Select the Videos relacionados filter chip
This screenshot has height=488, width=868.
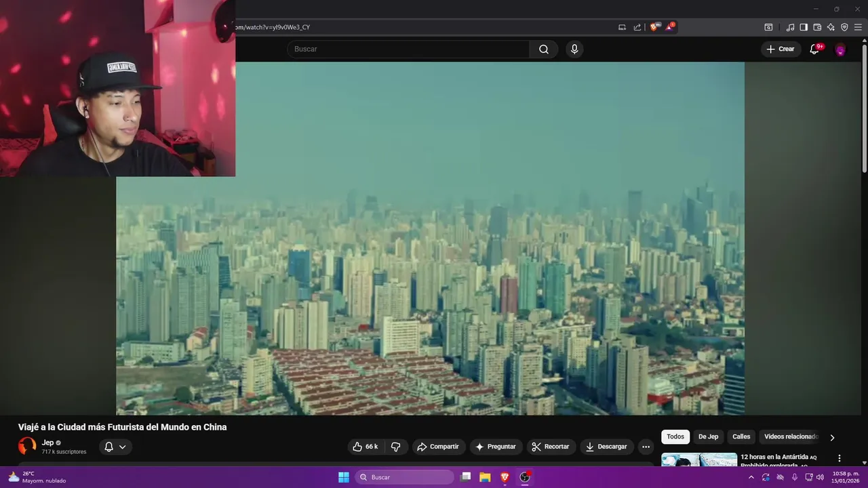click(791, 437)
